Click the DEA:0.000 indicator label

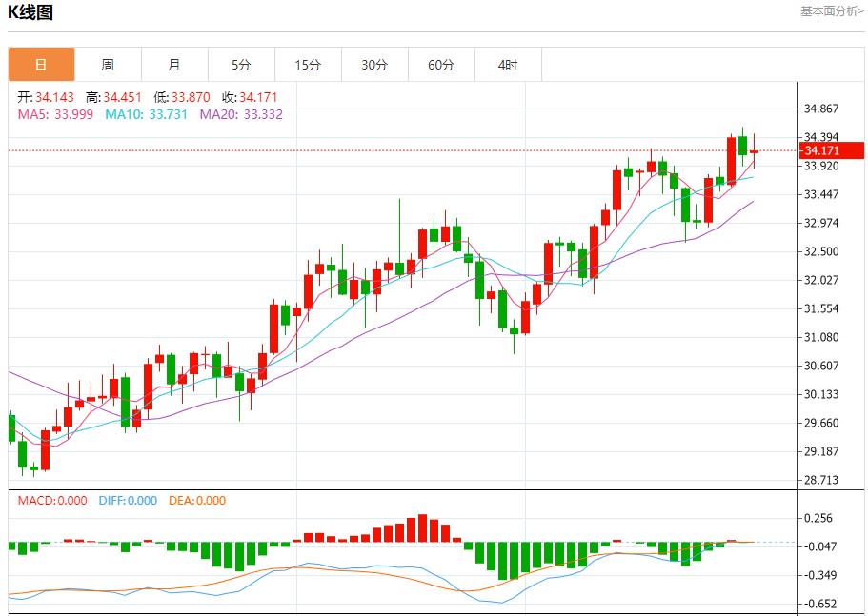(x=197, y=500)
